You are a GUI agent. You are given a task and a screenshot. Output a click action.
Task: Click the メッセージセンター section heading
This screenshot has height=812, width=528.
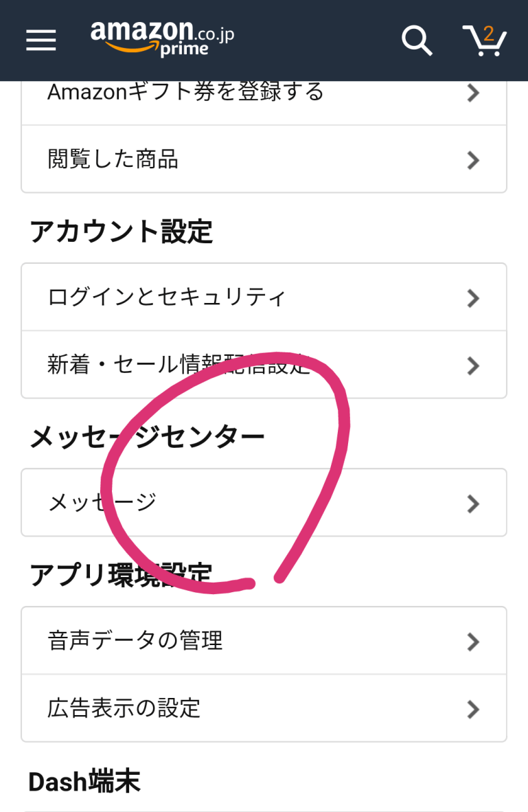pos(147,437)
